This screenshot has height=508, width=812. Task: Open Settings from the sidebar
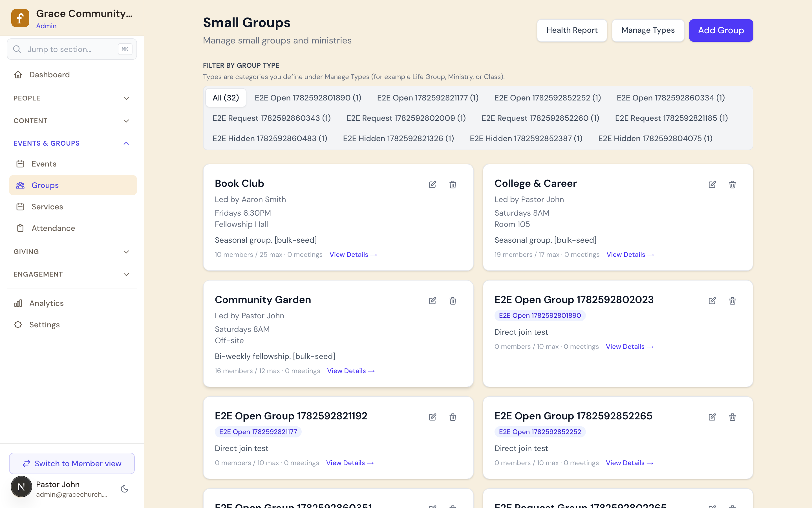tap(72, 325)
